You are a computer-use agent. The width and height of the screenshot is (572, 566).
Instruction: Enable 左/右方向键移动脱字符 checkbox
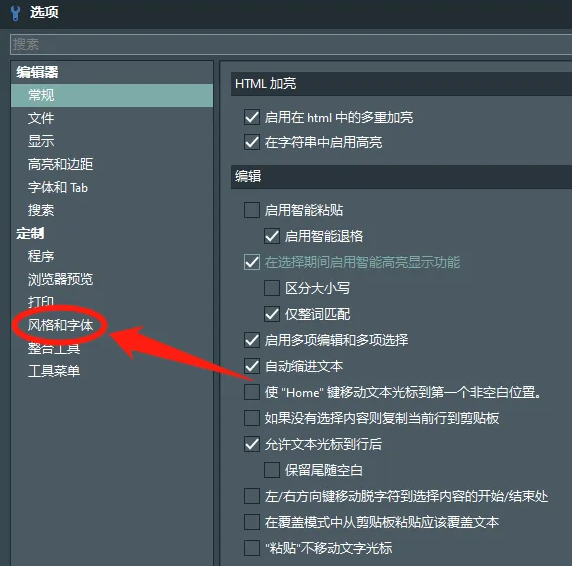point(252,496)
